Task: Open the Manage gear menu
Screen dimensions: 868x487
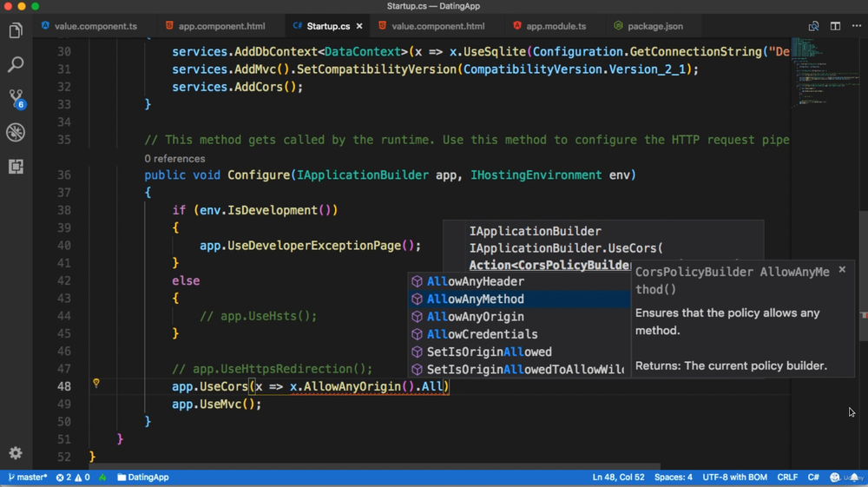Action: click(16, 453)
